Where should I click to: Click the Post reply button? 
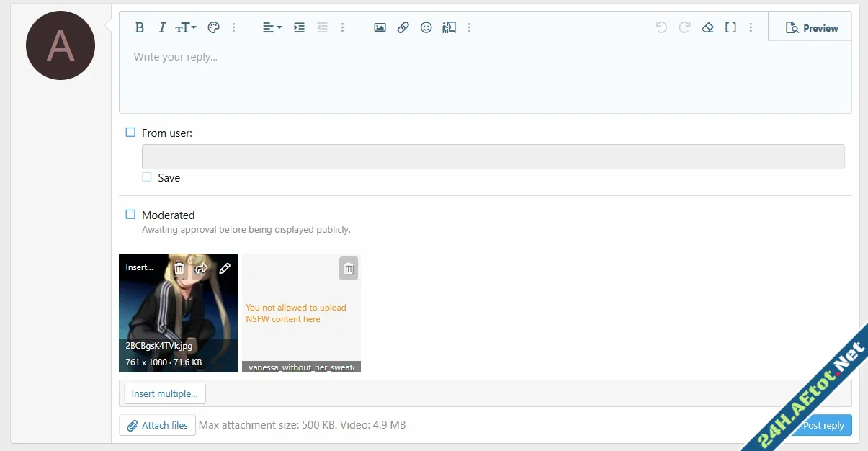click(825, 425)
